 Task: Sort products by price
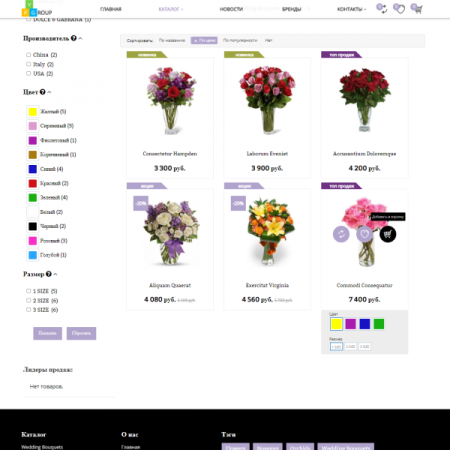coord(204,40)
